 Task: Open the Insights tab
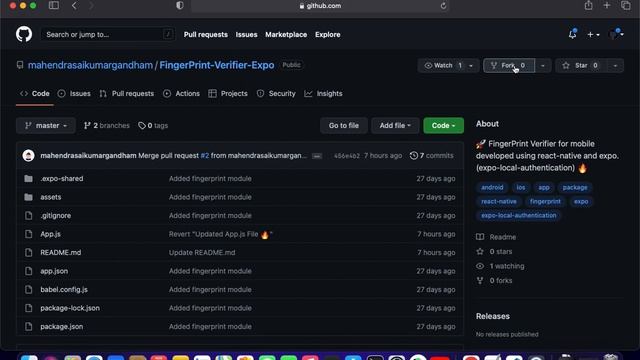pos(324,93)
